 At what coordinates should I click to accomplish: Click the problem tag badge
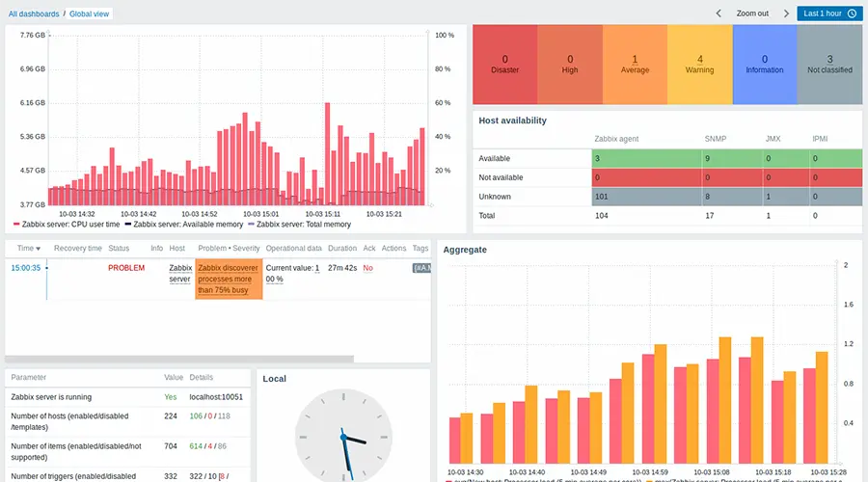point(421,268)
